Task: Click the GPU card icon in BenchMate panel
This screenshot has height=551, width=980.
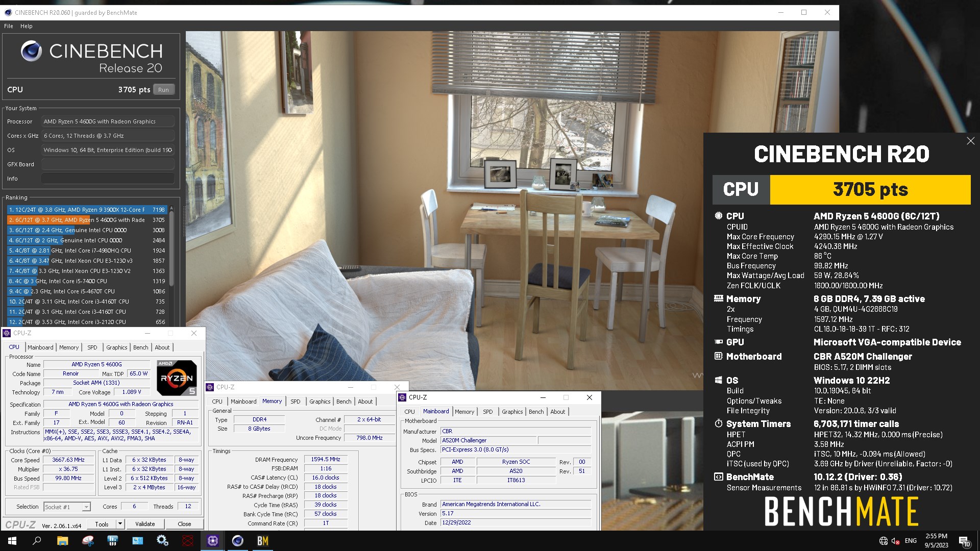Action: 718,342
